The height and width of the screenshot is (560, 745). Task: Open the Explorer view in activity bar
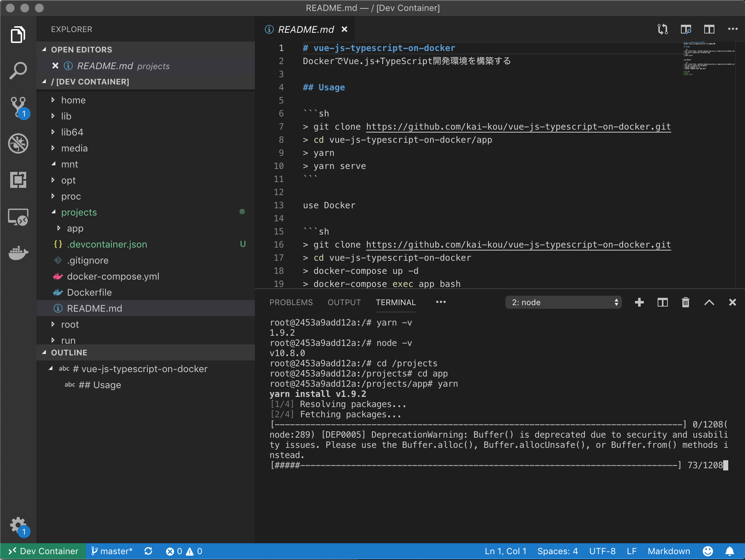18,35
